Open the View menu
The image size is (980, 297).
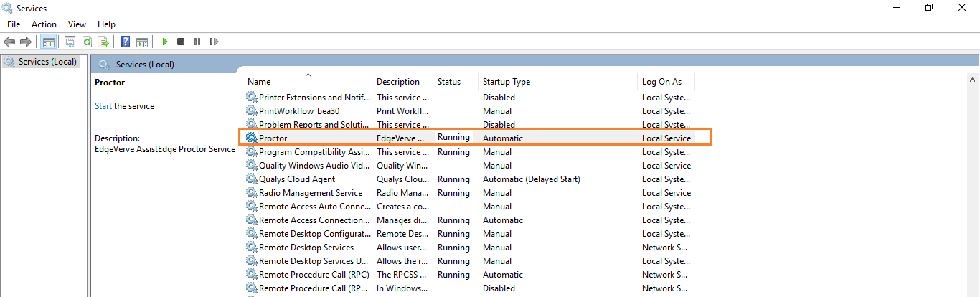pos(77,24)
